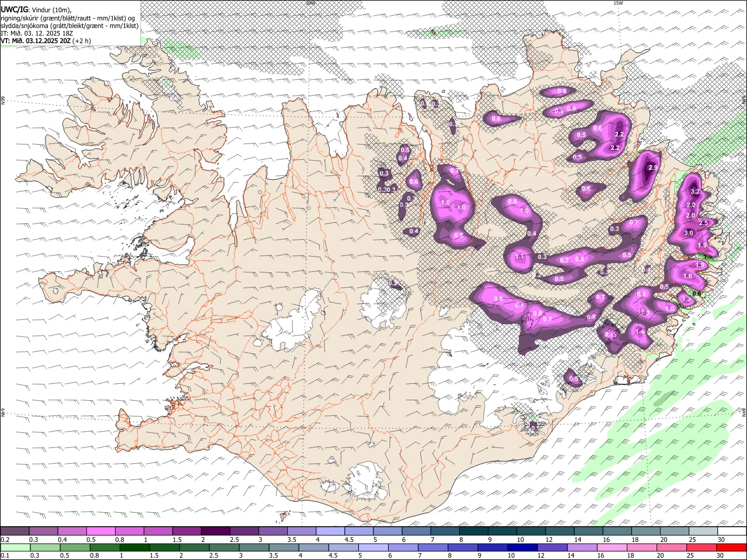This screenshot has height=560, width=747.
Task: Click the dark teal 8 snowfall legend swatch
Action: click(473, 531)
